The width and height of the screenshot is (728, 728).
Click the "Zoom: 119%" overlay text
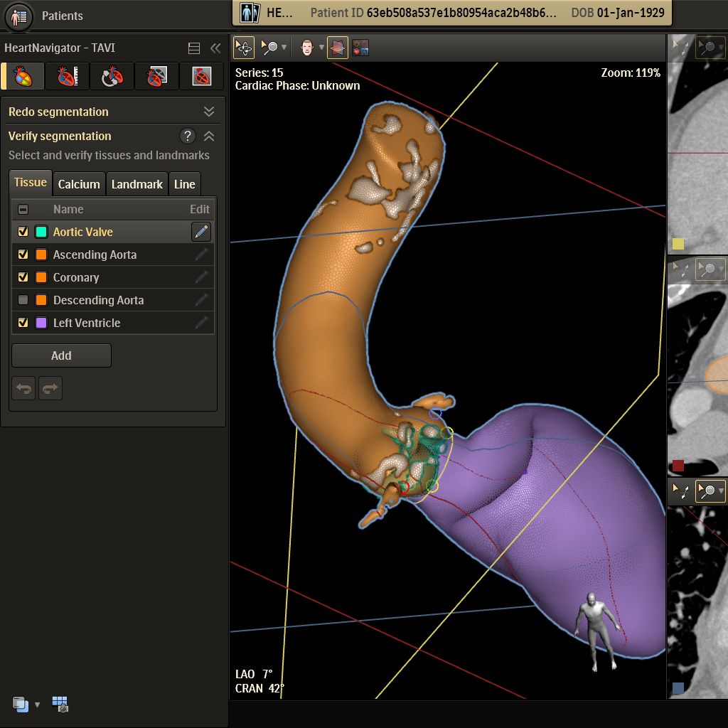click(x=631, y=73)
